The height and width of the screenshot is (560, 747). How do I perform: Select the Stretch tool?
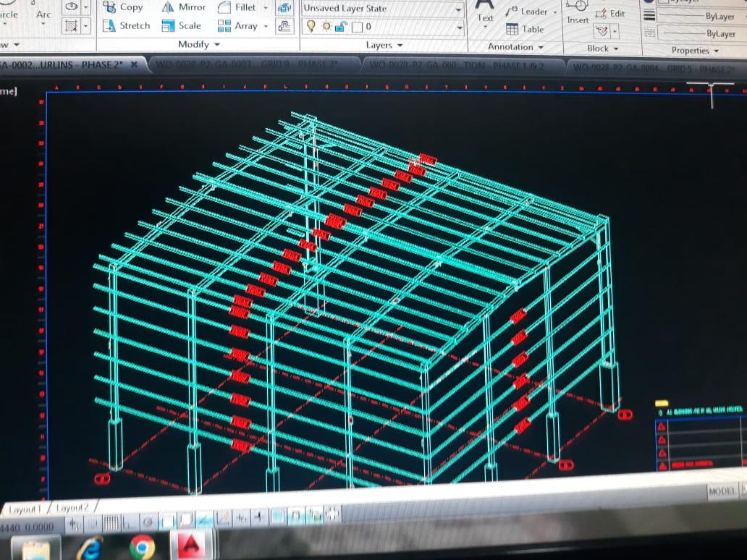pyautogui.click(x=126, y=26)
